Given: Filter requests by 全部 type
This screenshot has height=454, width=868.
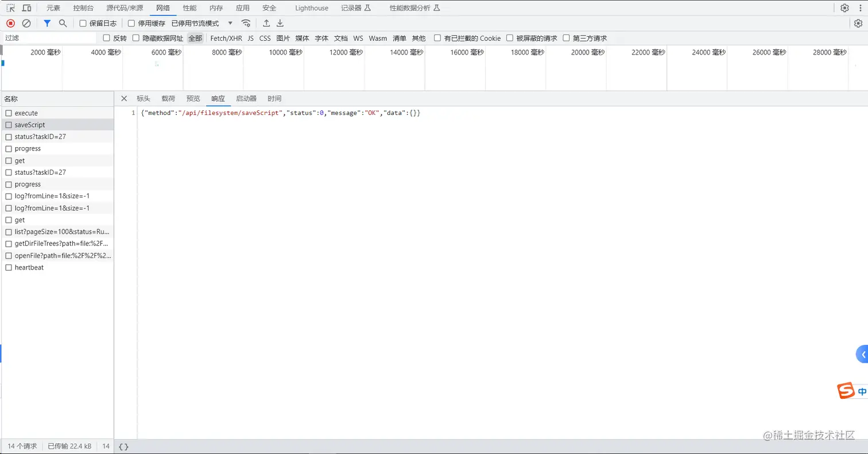Looking at the screenshot, I should [x=195, y=38].
